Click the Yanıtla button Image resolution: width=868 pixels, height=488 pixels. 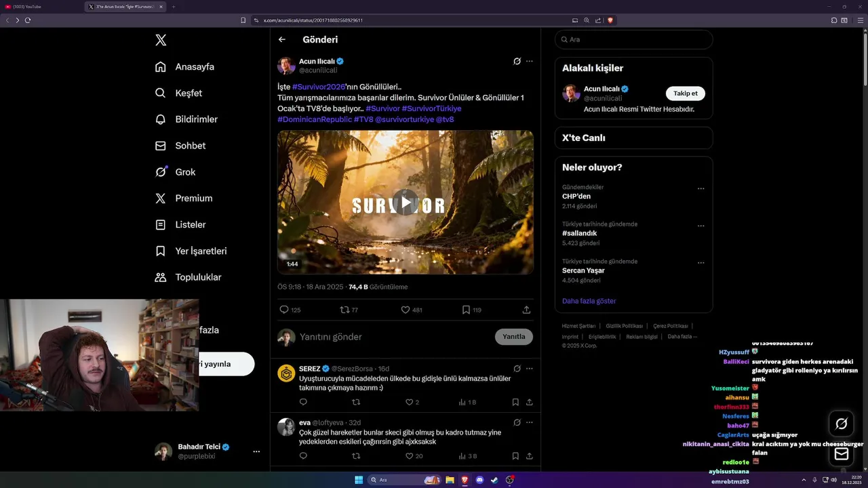[514, 337]
